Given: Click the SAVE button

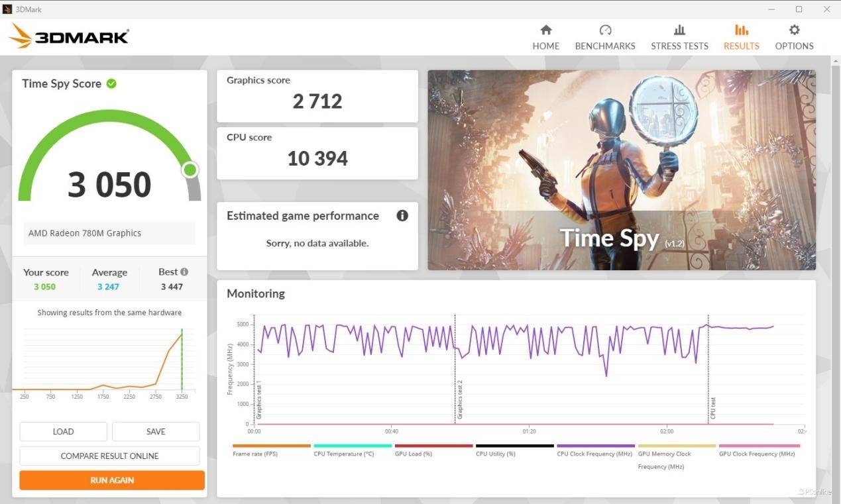Looking at the screenshot, I should point(156,431).
